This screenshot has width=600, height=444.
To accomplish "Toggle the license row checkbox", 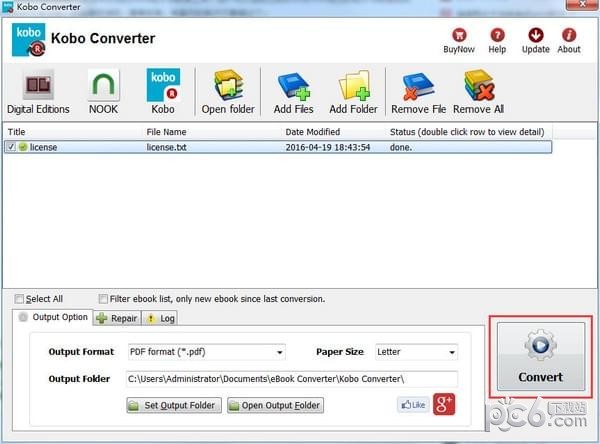I will point(11,147).
